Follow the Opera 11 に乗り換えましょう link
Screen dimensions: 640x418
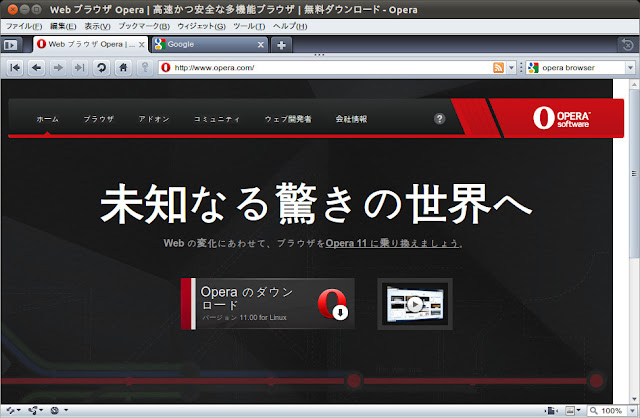coord(392,243)
